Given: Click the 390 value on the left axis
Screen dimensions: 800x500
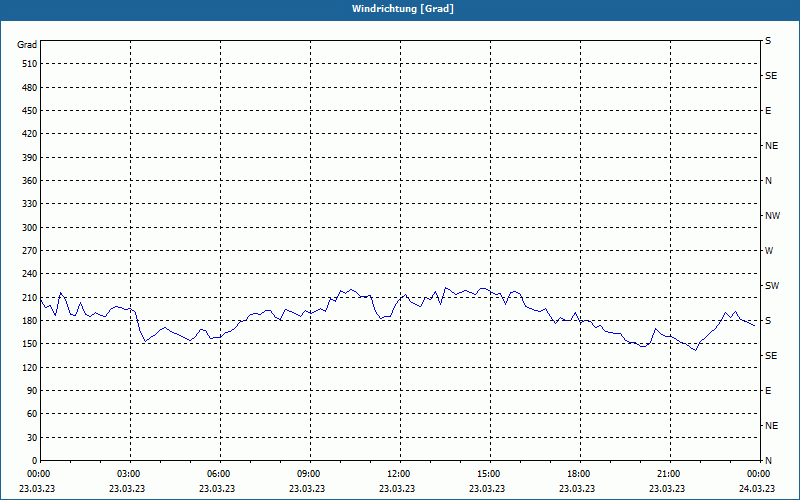Looking at the screenshot, I should click(x=30, y=157).
